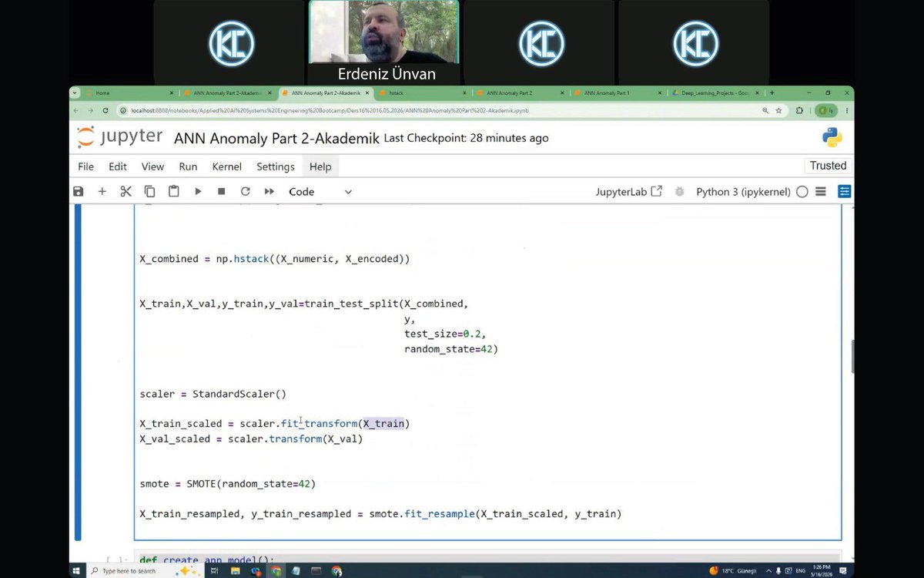The width and height of the screenshot is (924, 578).
Task: Toggle the blue right sidebar panel icon
Action: tap(845, 192)
